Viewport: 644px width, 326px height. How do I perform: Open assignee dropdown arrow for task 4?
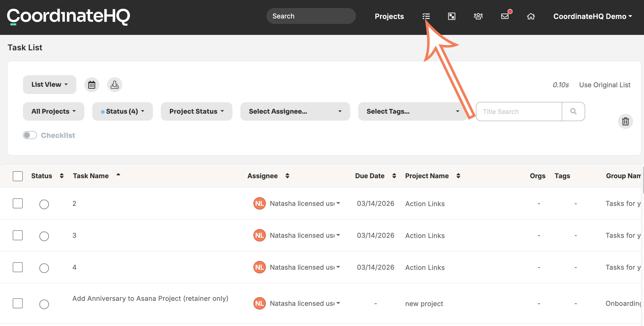point(338,267)
